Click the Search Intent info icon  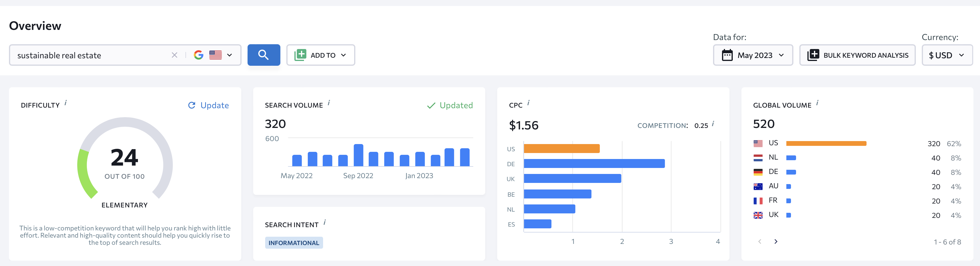325,222
